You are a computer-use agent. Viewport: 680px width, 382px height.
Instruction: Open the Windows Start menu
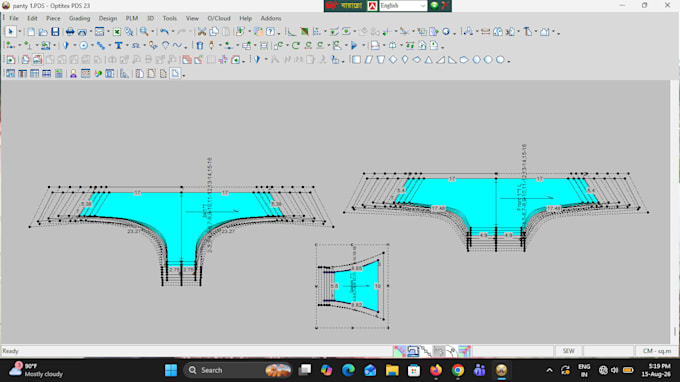pyautogui.click(x=171, y=370)
